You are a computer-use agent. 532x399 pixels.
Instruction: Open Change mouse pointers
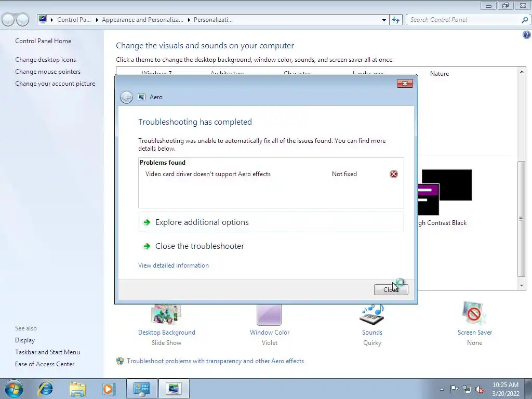[x=48, y=72]
